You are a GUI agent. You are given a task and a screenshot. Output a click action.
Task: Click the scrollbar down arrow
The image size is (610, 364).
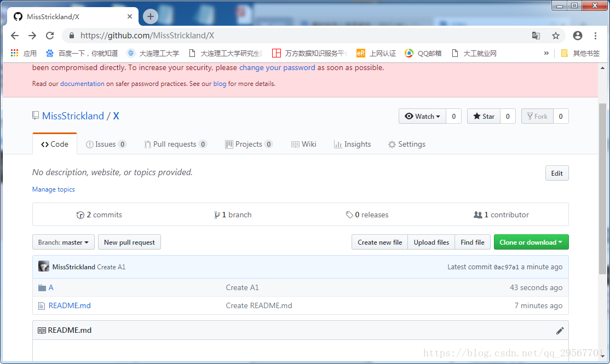tap(602, 356)
